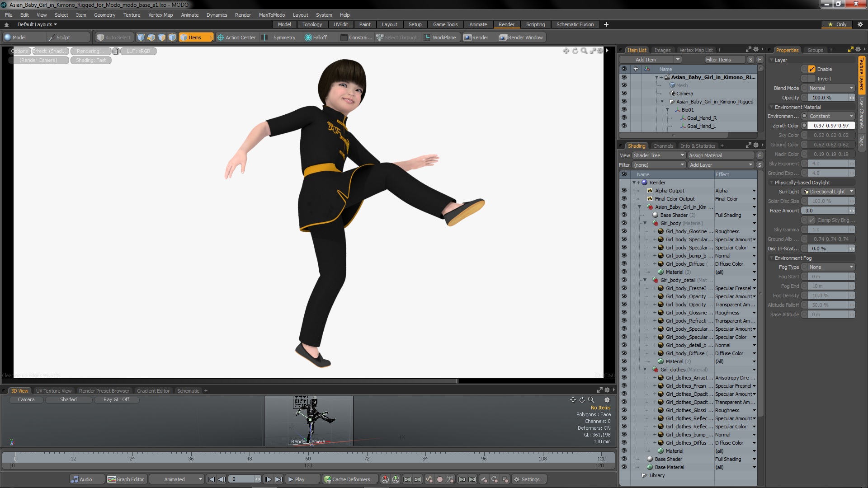
Task: Open 3D view settings gear
Action: click(607, 400)
